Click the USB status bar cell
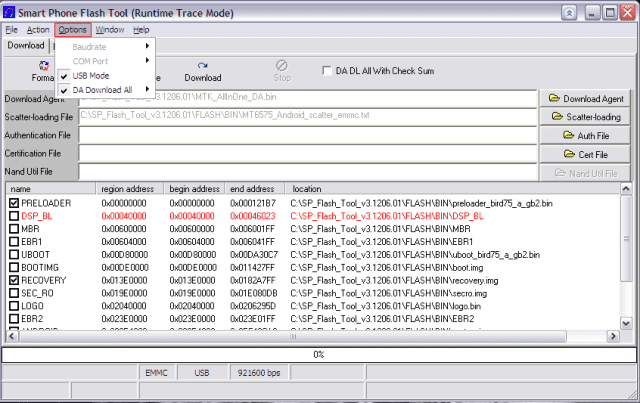This screenshot has height=403, width=640. pos(202,372)
